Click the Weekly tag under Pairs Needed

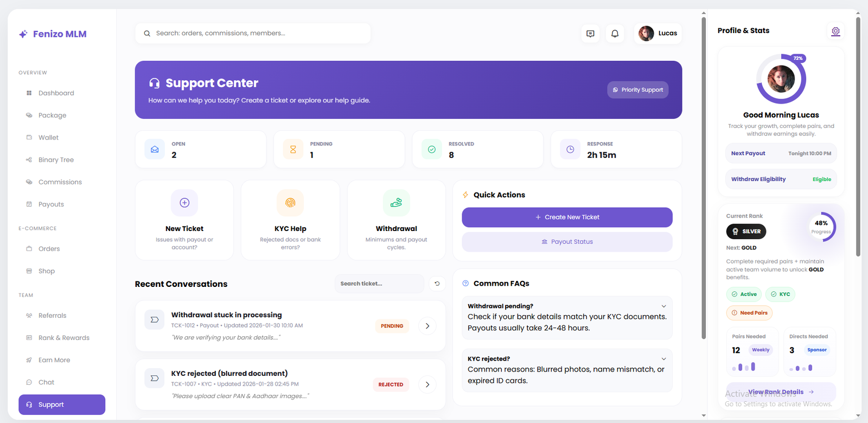pos(761,350)
